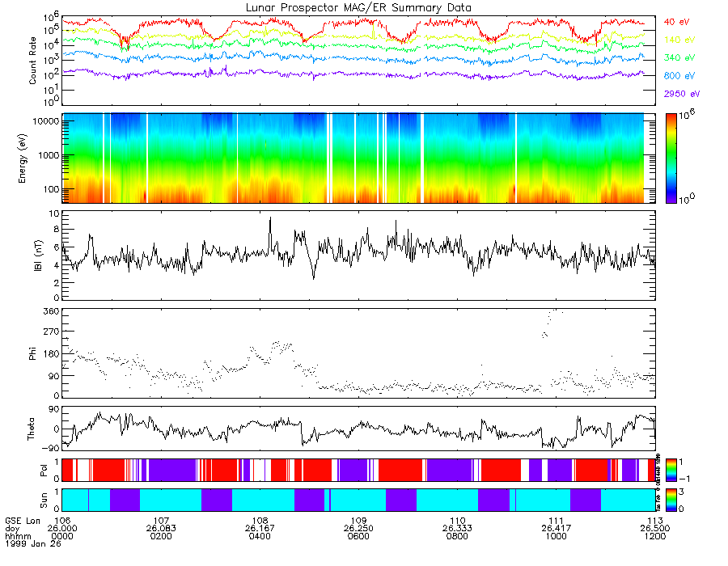Click the Phi axis label
The image size is (728, 566).
click(x=32, y=353)
